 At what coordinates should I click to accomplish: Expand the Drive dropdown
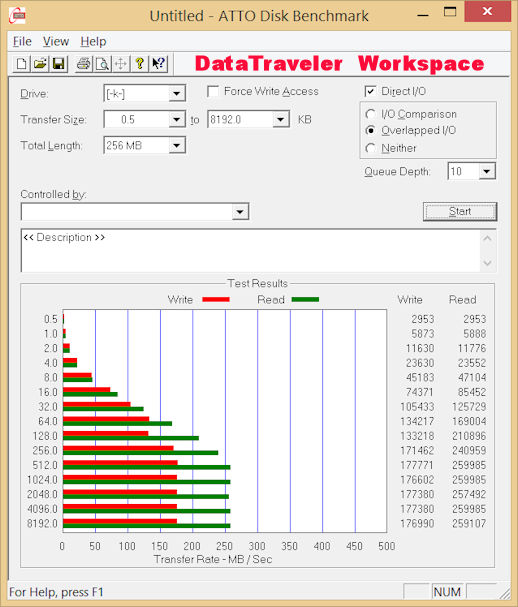[177, 94]
